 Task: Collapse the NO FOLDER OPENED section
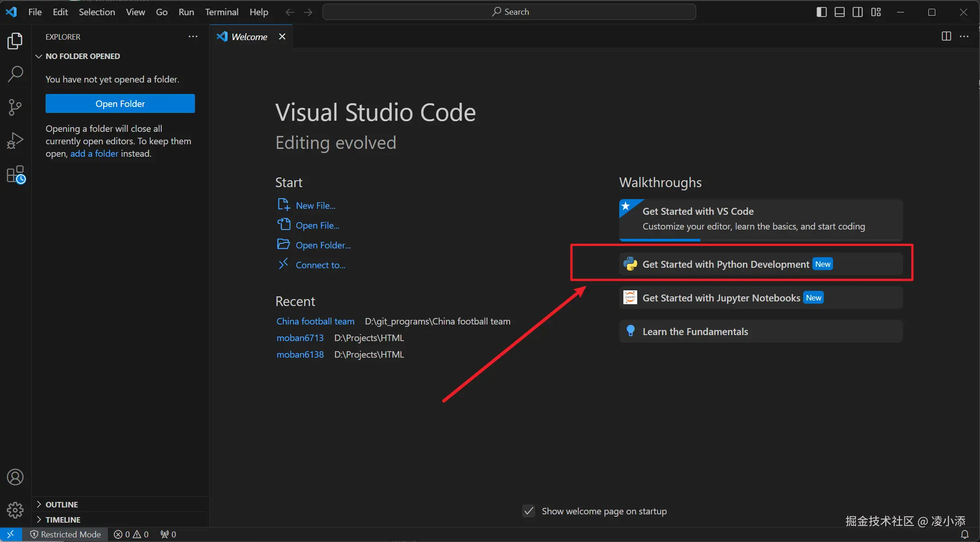click(x=82, y=56)
